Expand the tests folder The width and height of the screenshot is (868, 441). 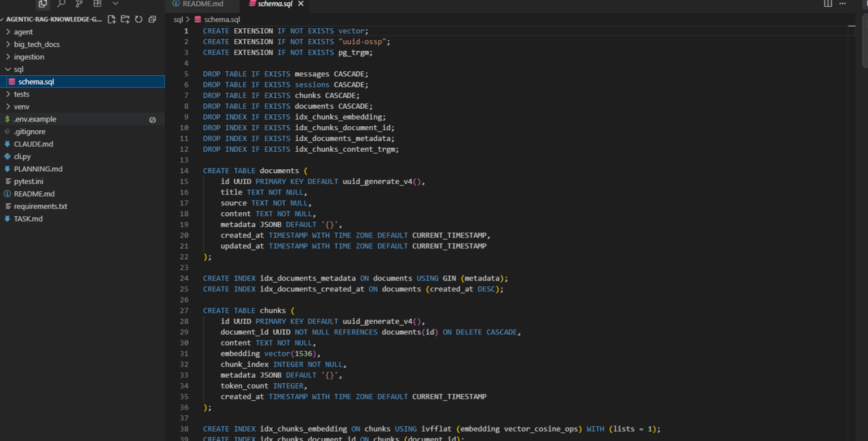pyautogui.click(x=82, y=94)
